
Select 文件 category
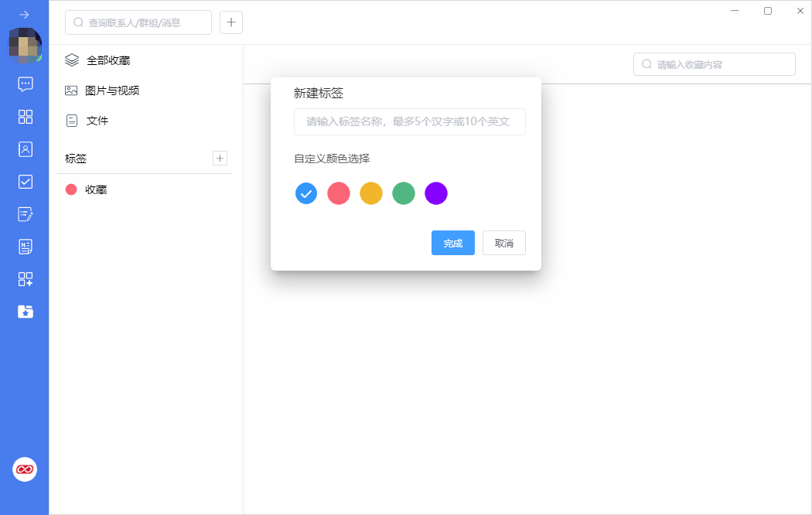pyautogui.click(x=97, y=121)
